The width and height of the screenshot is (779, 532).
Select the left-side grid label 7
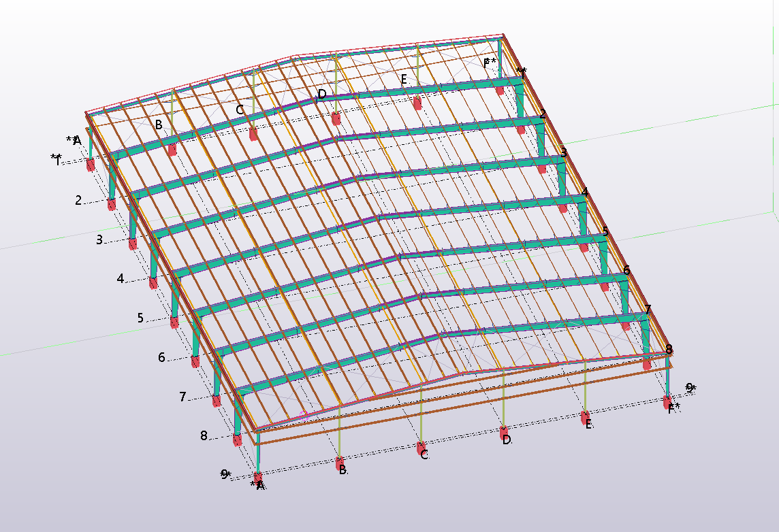182,397
